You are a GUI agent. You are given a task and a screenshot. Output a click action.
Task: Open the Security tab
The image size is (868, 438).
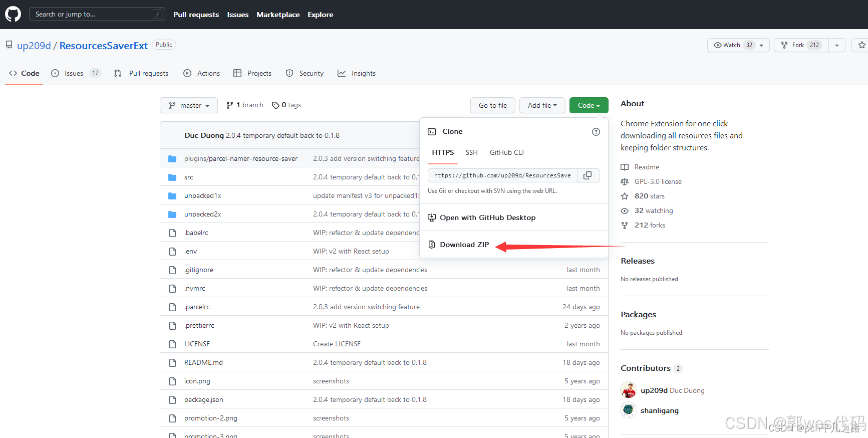pyautogui.click(x=305, y=73)
